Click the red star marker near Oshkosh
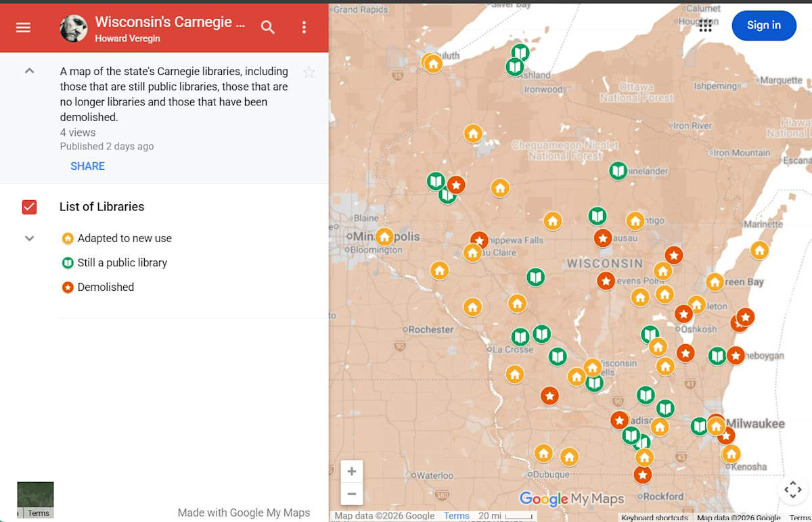This screenshot has height=522, width=812. point(683,314)
